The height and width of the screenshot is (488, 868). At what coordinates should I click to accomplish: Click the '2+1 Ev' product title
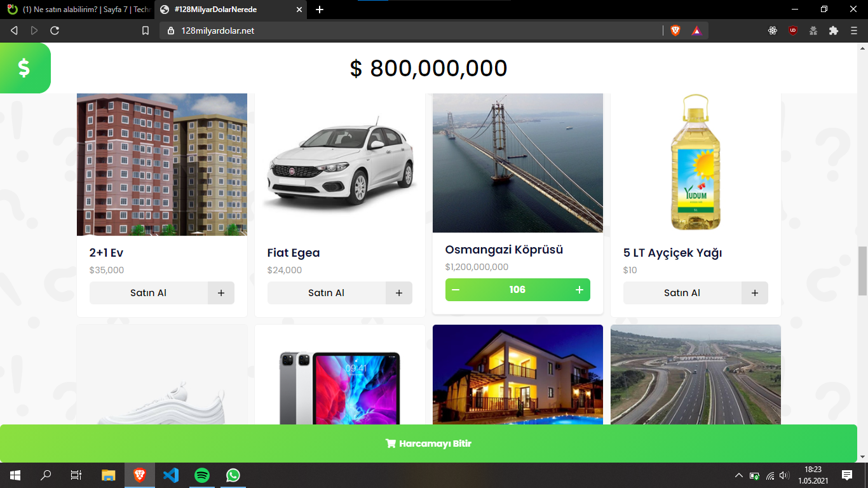[x=107, y=253]
